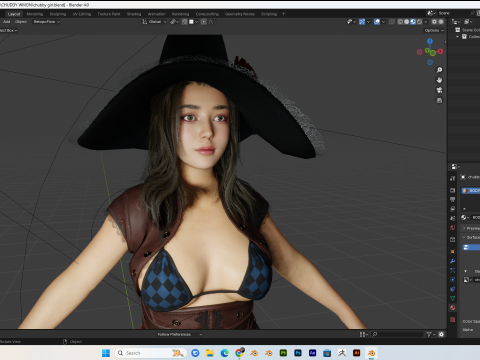Screen dimensions: 480x360
Task: Open the Object properties tab (orange square)
Action: click(452, 252)
